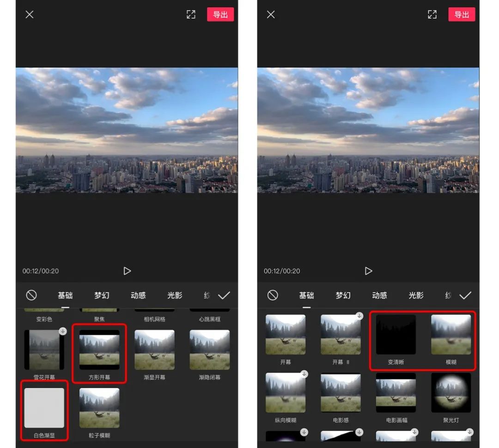Screen dimensions: 499x448
Task: Switch to 基础 tab in left screen
Action: (x=65, y=295)
